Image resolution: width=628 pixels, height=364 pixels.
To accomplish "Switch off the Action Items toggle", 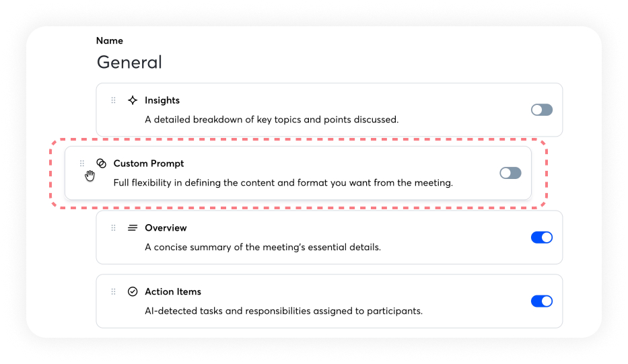I will click(x=541, y=301).
